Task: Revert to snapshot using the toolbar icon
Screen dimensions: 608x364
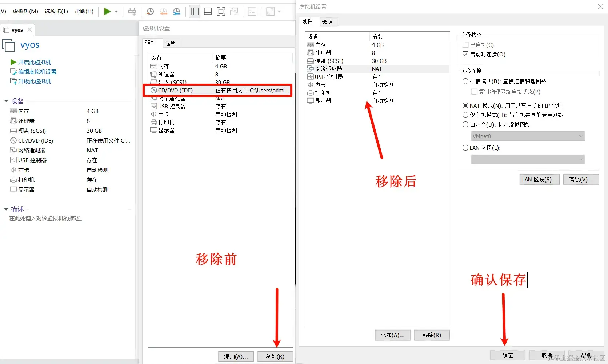Action: [163, 12]
